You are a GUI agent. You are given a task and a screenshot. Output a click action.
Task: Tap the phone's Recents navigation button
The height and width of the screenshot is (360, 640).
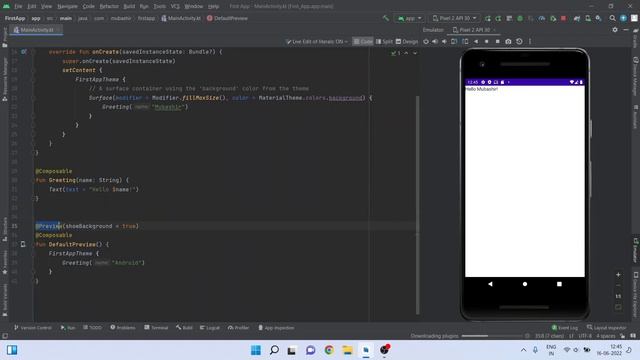(559, 284)
